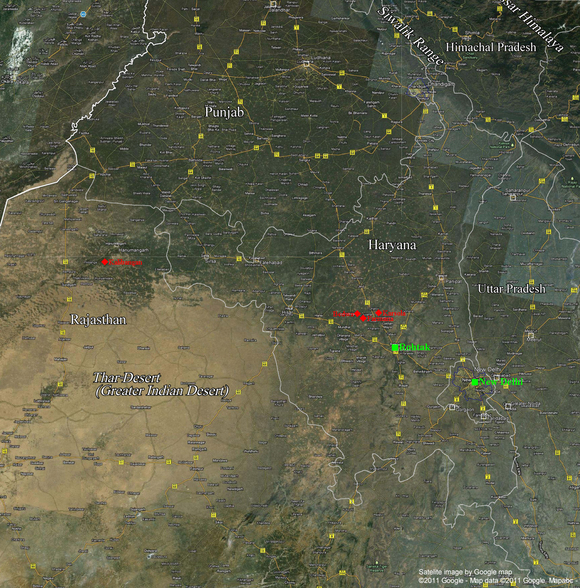
Task: Click the green New Delhi text label
Action: click(501, 382)
